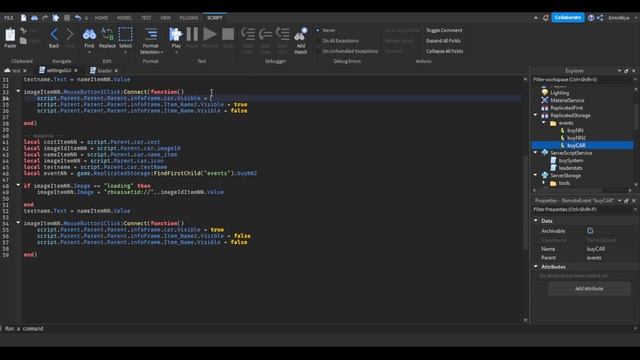Click the notifications refresh icon beside Collaborate
Screen dimensions: 640x360
click(545, 18)
